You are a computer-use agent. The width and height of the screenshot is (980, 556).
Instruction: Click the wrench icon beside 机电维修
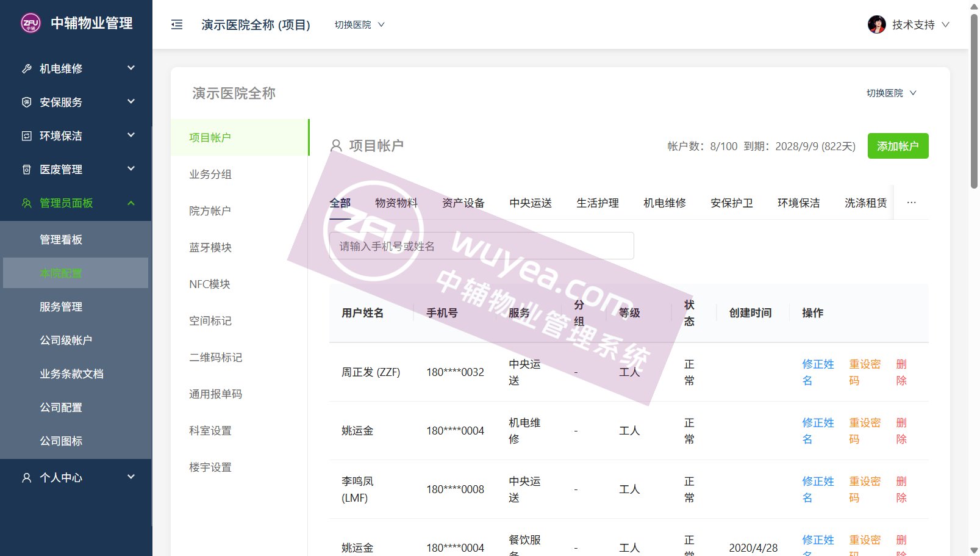26,68
